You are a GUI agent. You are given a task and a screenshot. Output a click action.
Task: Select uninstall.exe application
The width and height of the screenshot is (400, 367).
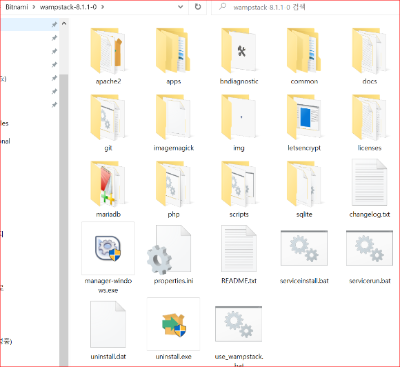click(173, 329)
